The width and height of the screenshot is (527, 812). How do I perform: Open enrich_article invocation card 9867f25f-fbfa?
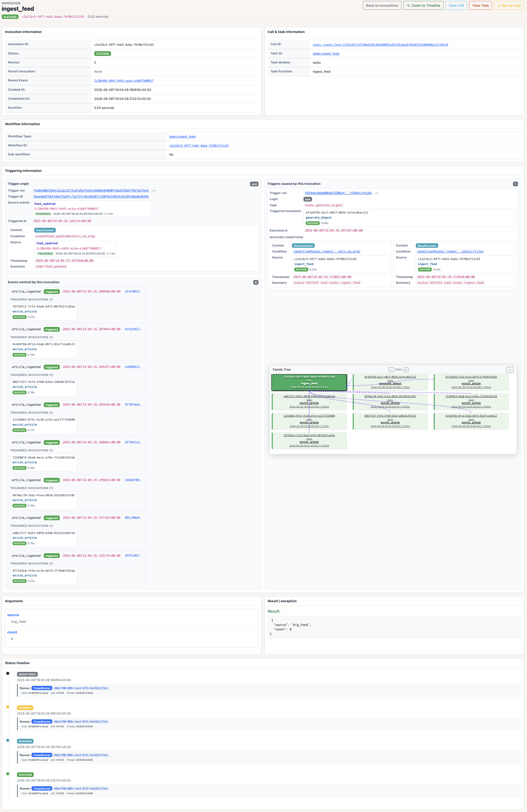(44, 387)
